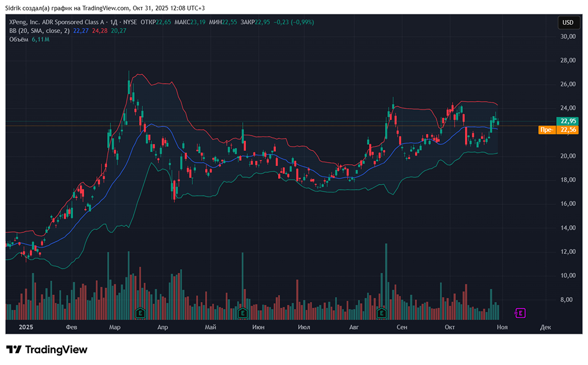Image resolution: width=588 pixels, height=365 pixels.
Task: Select the BB (20, SMA, close, 2) indicator legend
Action: click(x=39, y=31)
